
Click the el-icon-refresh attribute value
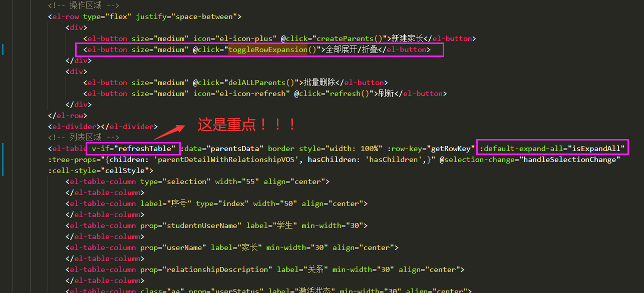pyautogui.click(x=250, y=93)
